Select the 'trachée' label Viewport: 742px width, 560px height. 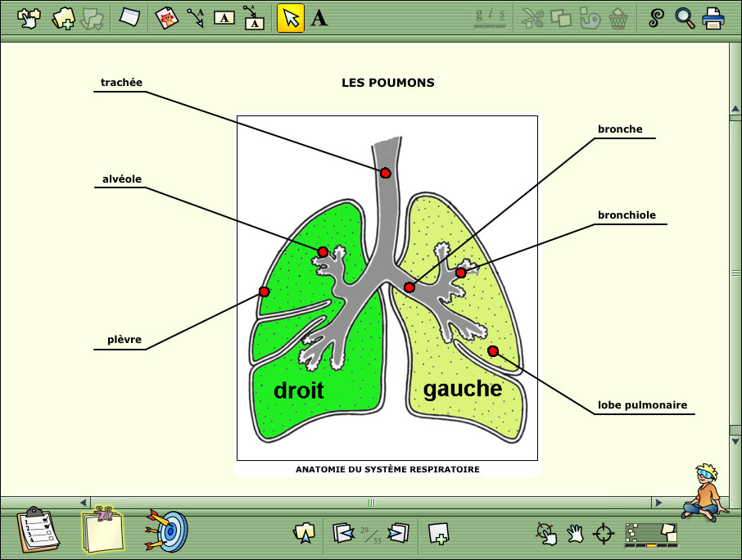tap(121, 83)
